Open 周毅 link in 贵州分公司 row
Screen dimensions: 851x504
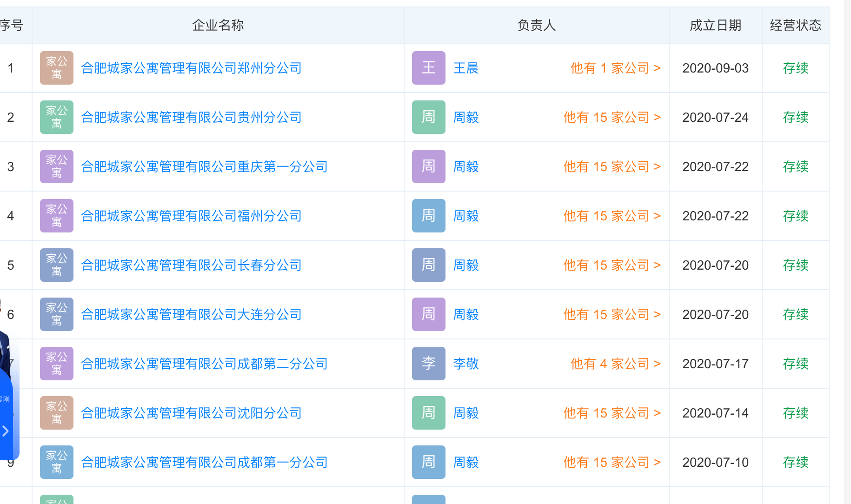point(466,118)
